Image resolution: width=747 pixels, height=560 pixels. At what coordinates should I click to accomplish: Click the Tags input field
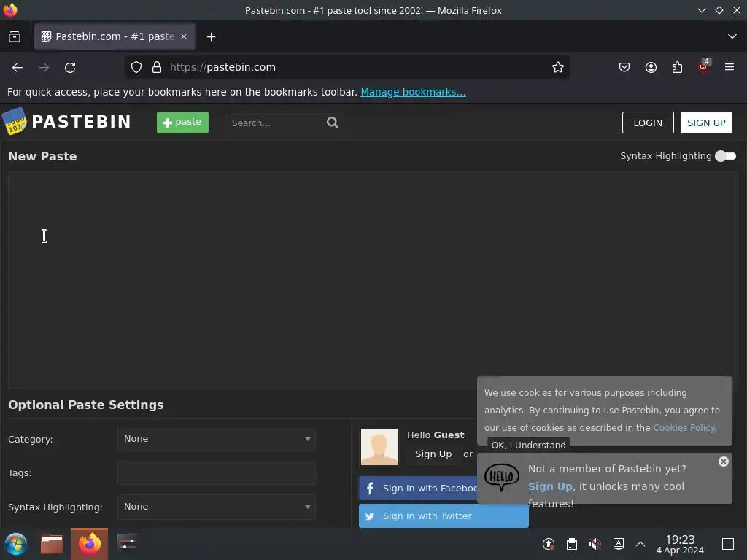(217, 472)
